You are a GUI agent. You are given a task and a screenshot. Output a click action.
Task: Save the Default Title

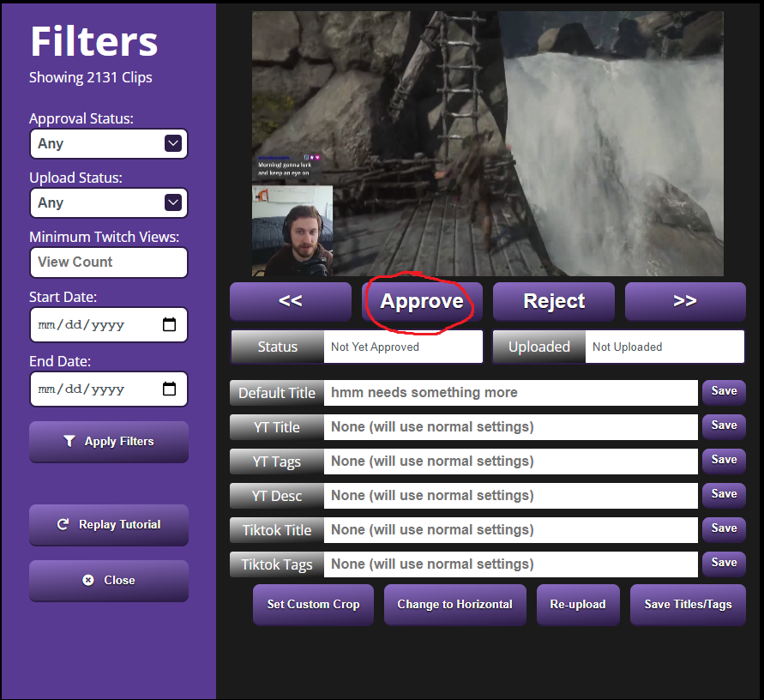point(724,391)
